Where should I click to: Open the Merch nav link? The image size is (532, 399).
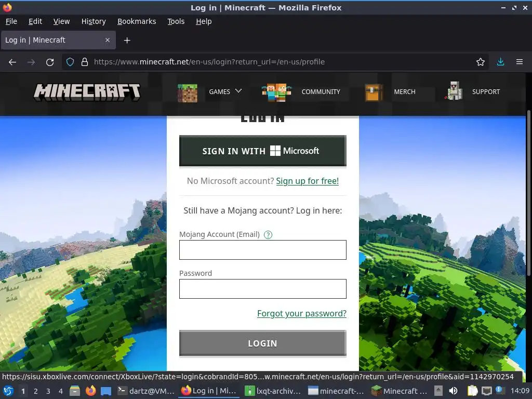pyautogui.click(x=404, y=91)
